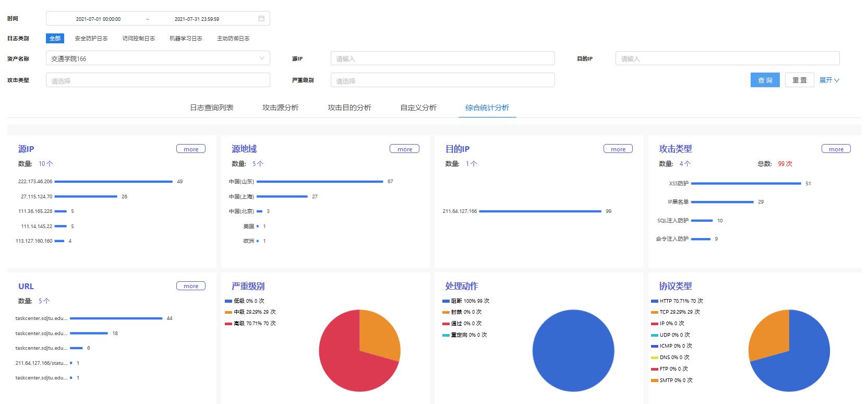Image resolution: width=868 pixels, height=404 pixels.
Task: Open the 严重级别 select dropdown
Action: click(442, 80)
